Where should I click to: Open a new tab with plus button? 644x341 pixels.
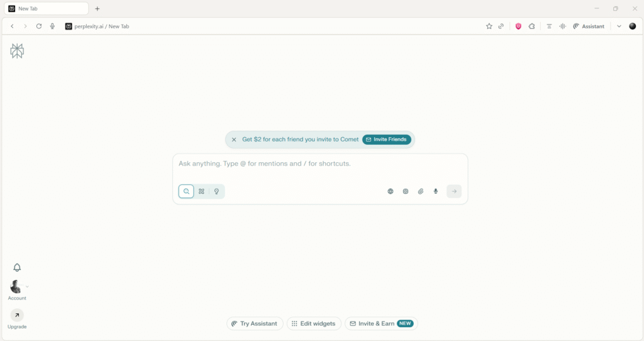pos(97,9)
